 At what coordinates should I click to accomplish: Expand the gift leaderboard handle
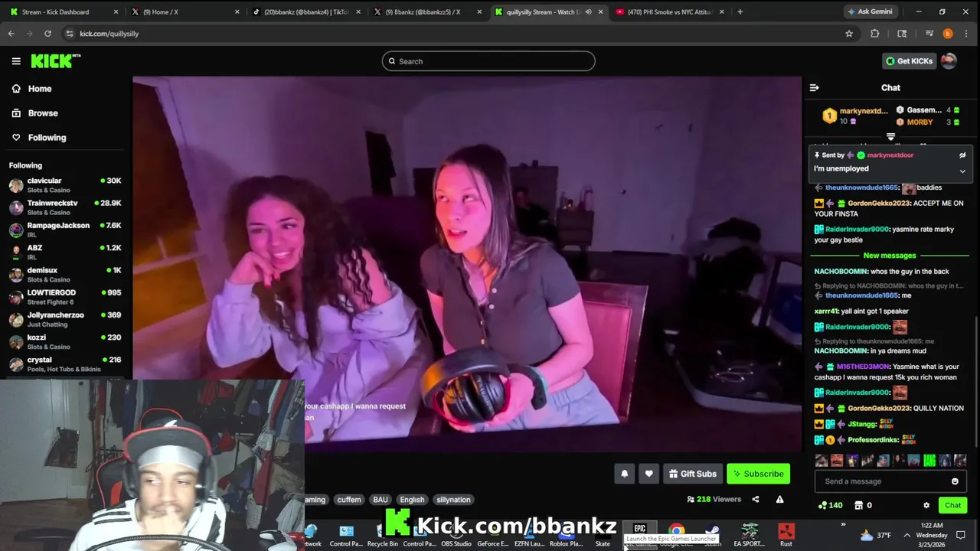coord(890,137)
